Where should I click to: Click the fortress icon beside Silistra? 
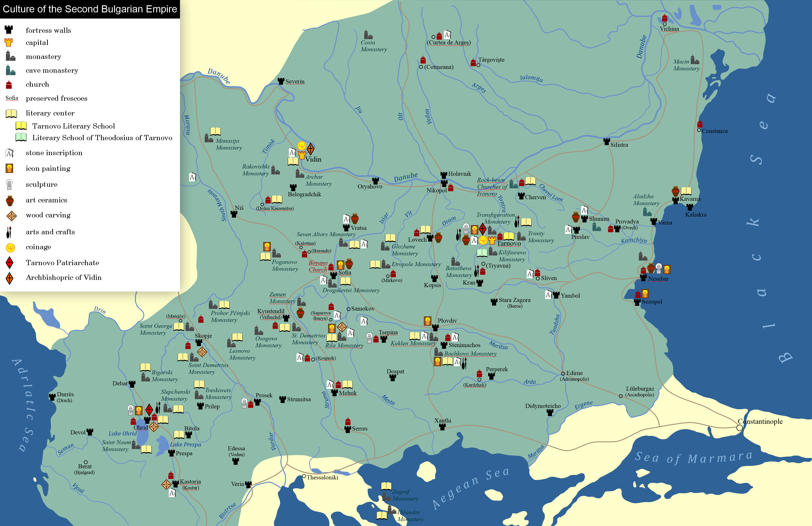pyautogui.click(x=606, y=141)
